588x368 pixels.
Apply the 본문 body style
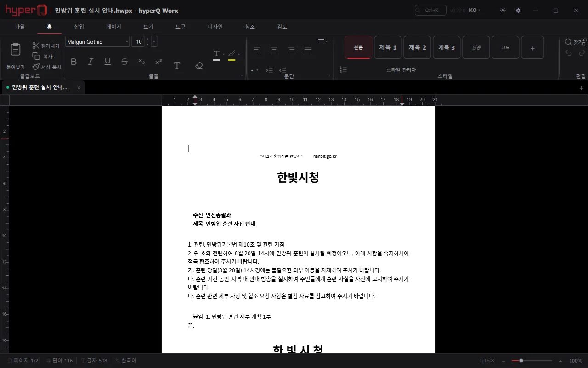pos(358,47)
